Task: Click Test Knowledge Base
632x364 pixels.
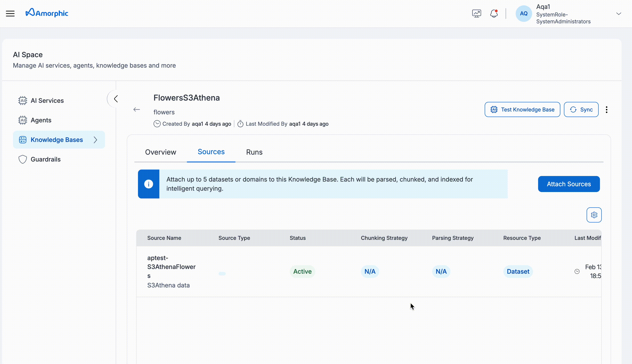Action: tap(522, 109)
